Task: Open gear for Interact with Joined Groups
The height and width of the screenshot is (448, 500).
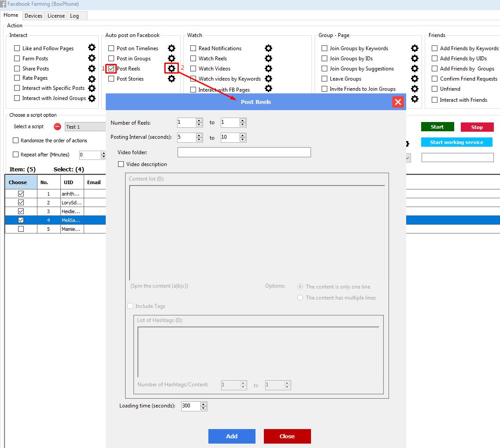Action: pos(92,99)
